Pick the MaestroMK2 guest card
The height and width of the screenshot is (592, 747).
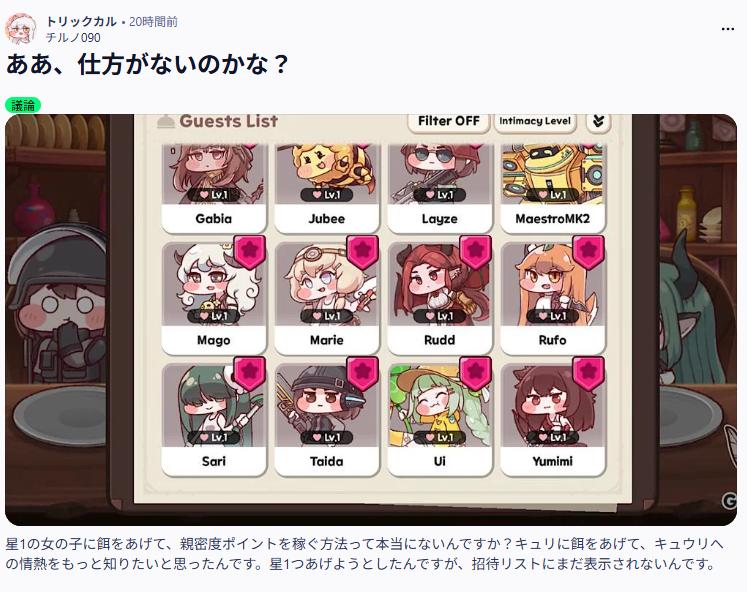point(553,189)
